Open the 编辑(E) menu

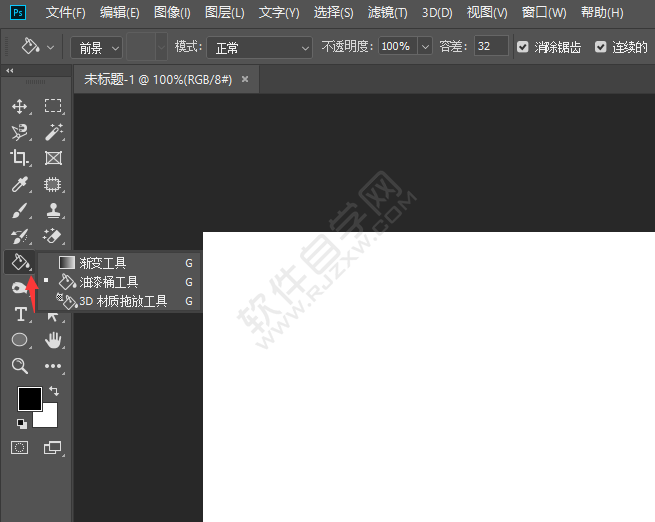pos(119,13)
